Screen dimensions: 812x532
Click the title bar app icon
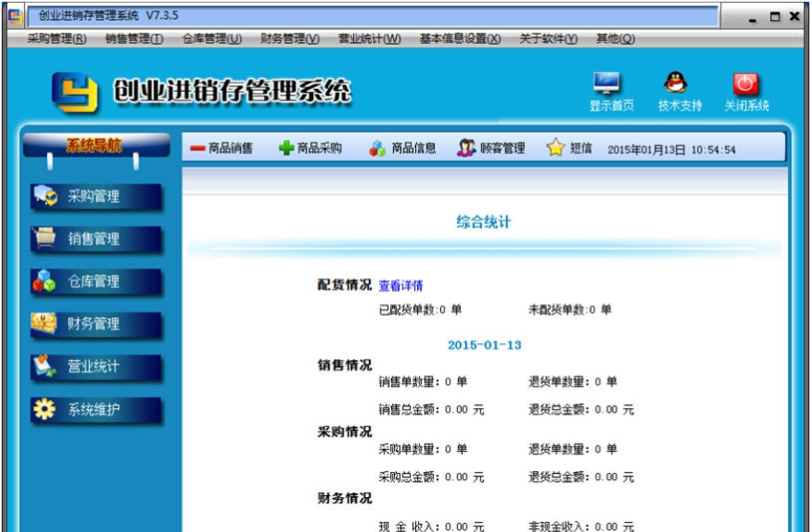tap(16, 16)
